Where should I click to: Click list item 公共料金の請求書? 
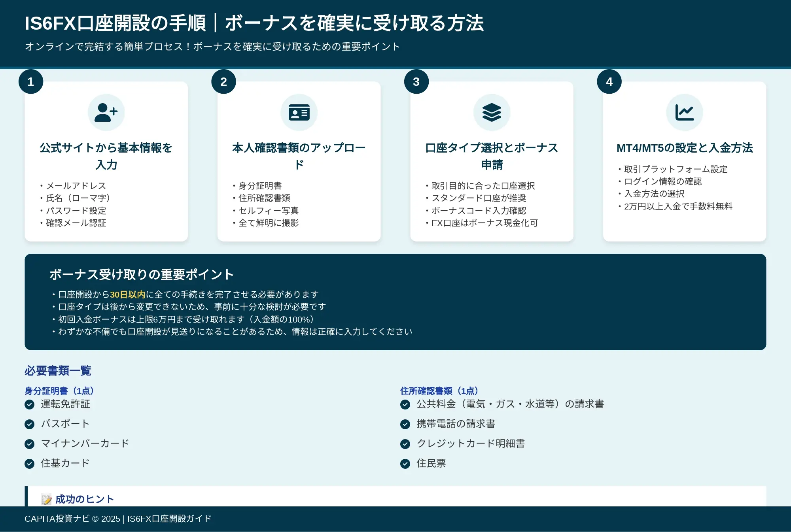click(x=510, y=404)
